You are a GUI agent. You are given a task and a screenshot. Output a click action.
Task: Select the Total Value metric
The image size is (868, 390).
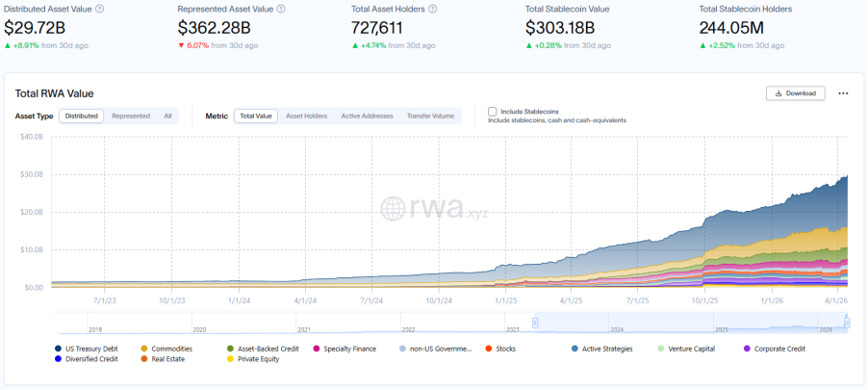tap(256, 116)
